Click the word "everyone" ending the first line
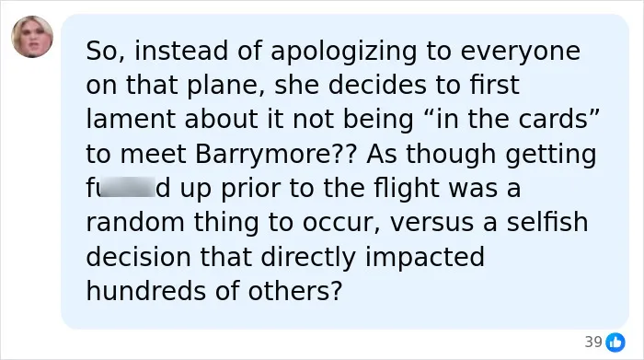Screen dimensions: 644x360 click(521, 52)
